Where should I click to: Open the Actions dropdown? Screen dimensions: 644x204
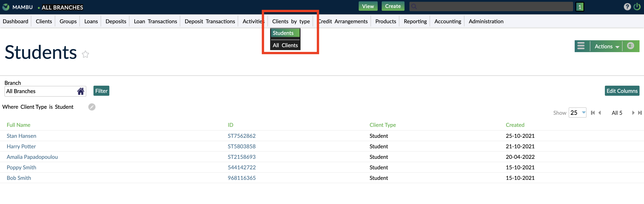606,46
